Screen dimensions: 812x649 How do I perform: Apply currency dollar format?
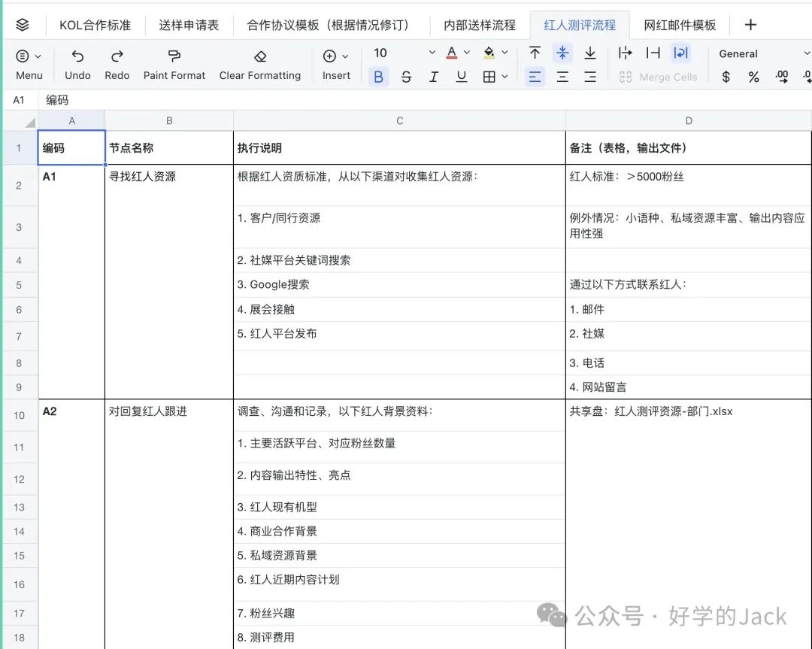tap(726, 77)
